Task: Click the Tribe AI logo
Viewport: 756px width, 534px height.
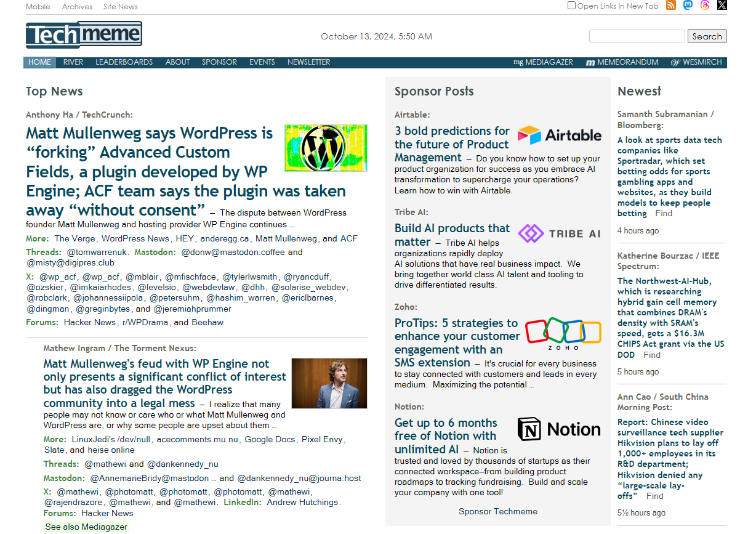Action: [x=559, y=233]
